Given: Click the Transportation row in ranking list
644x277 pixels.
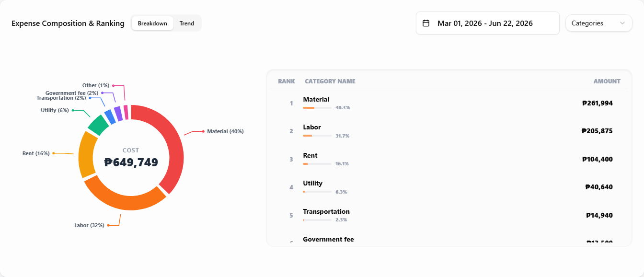Looking at the screenshot, I should pos(449,215).
